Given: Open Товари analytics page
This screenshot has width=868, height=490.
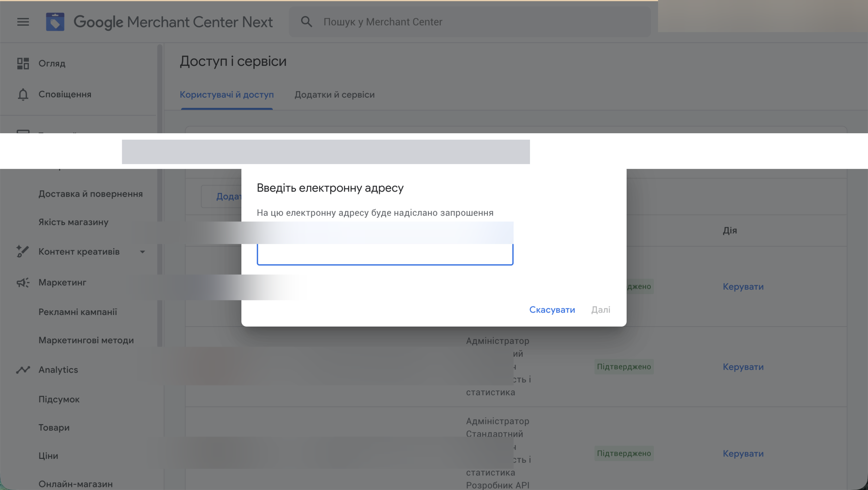Looking at the screenshot, I should point(54,428).
